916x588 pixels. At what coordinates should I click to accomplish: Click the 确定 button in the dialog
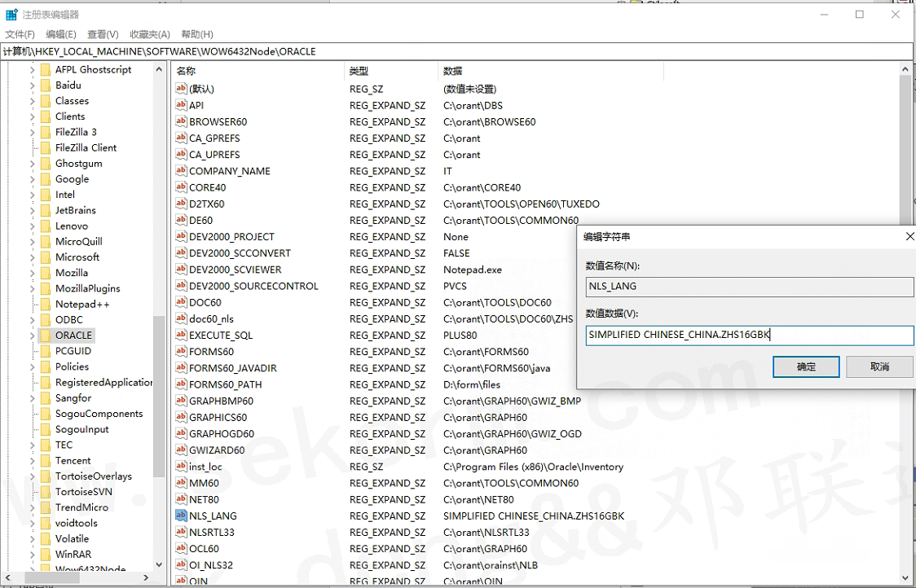click(x=805, y=366)
